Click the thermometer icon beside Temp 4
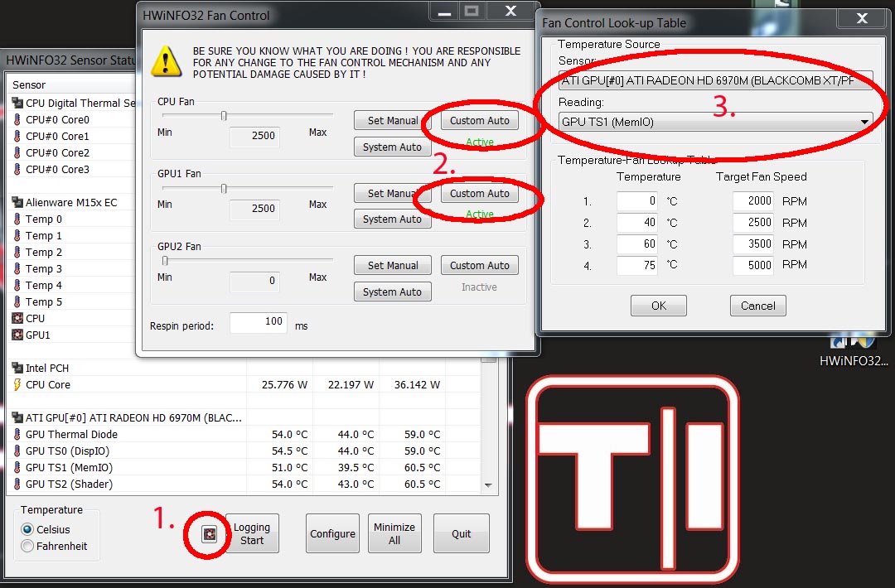895x588 pixels. click(x=17, y=285)
